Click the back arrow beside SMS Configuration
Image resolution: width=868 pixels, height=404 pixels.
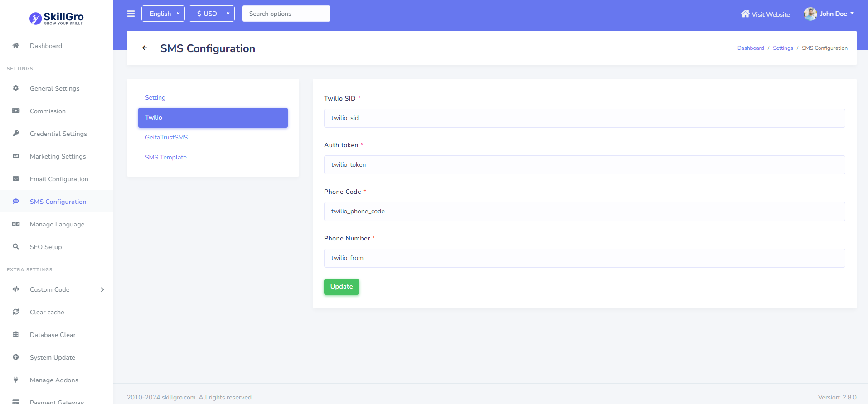[x=145, y=48]
